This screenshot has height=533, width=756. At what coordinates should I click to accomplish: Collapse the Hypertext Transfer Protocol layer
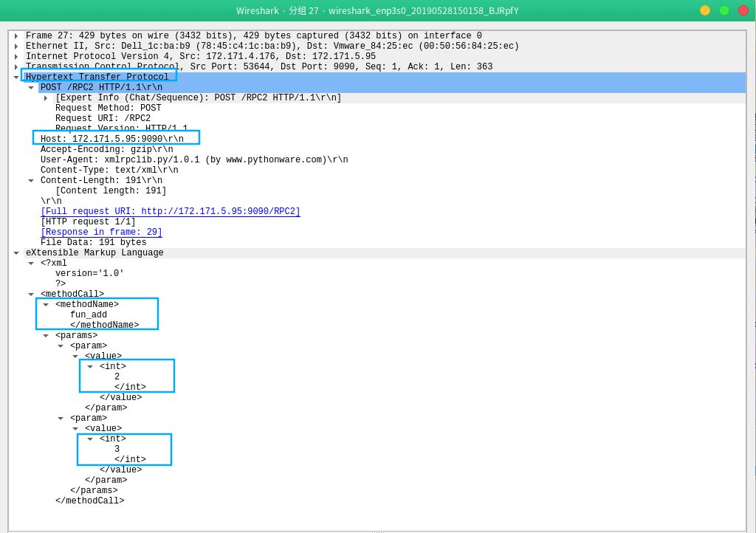[16, 77]
